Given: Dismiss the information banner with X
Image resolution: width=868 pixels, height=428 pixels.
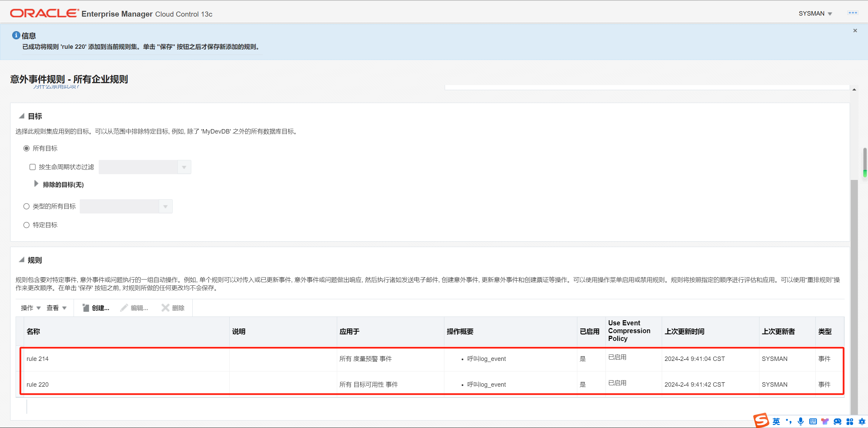Looking at the screenshot, I should coord(855,30).
